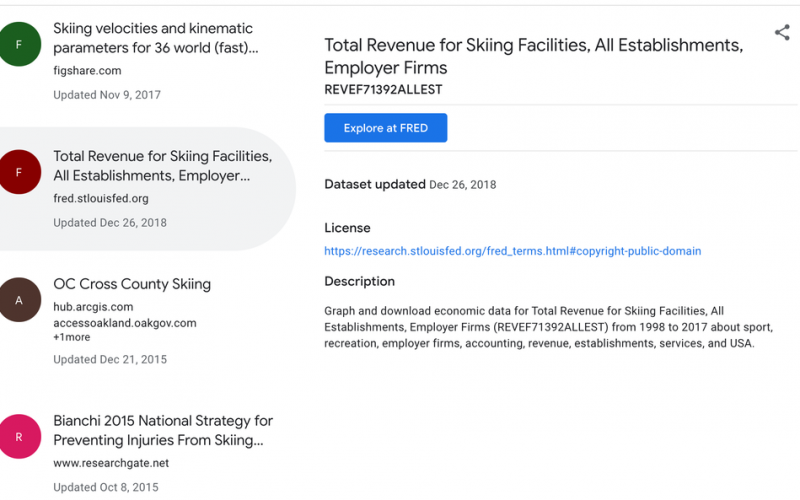Click the REVEF71392ALLEST series ID text

tap(384, 90)
